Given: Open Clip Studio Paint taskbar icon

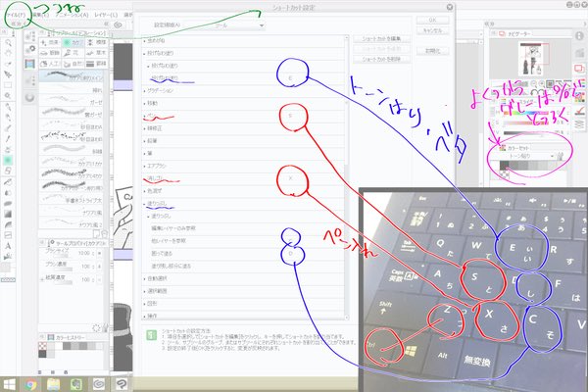Looking at the screenshot, I should click(122, 384).
